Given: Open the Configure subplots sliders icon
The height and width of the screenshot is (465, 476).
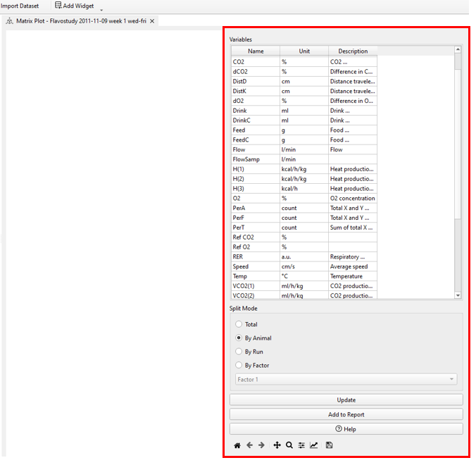Looking at the screenshot, I should [301, 445].
